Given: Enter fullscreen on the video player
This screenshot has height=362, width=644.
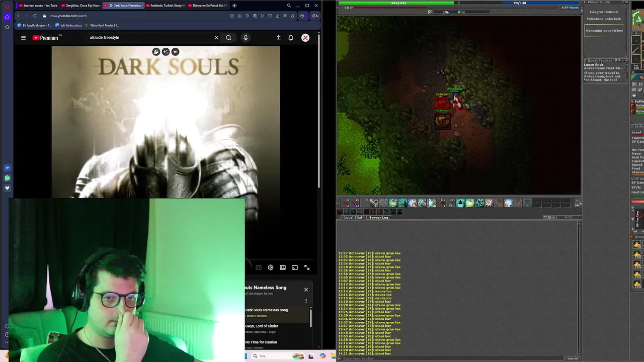Looking at the screenshot, I should click(x=307, y=267).
